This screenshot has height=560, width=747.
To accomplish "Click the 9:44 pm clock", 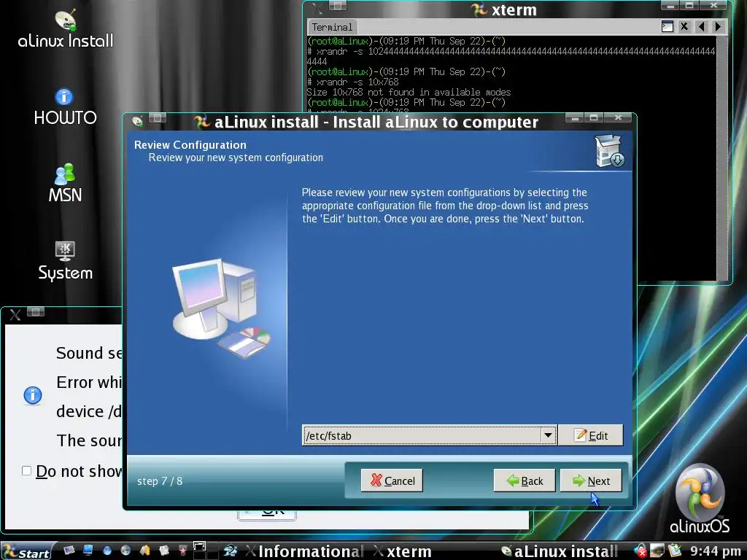I will 715,551.
